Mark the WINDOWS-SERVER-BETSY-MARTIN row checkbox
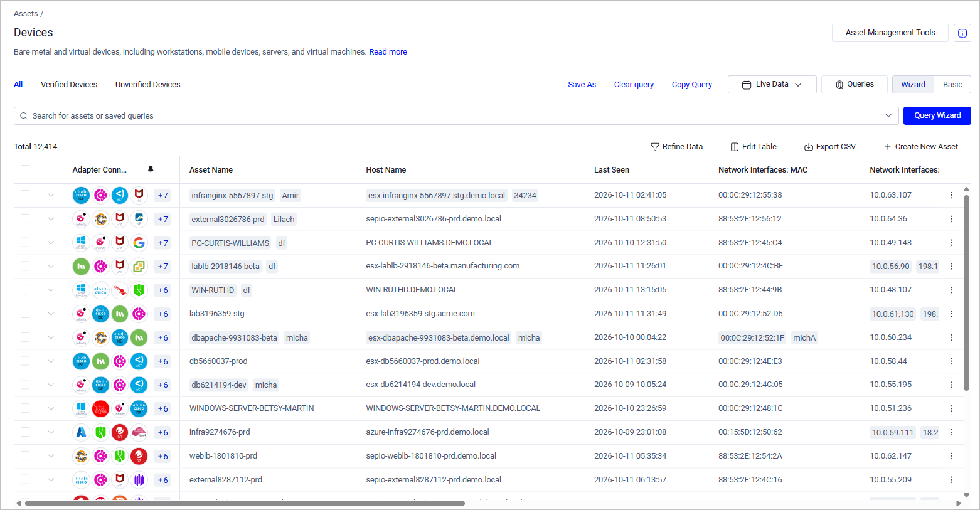The width and height of the screenshot is (980, 510). 25,408
